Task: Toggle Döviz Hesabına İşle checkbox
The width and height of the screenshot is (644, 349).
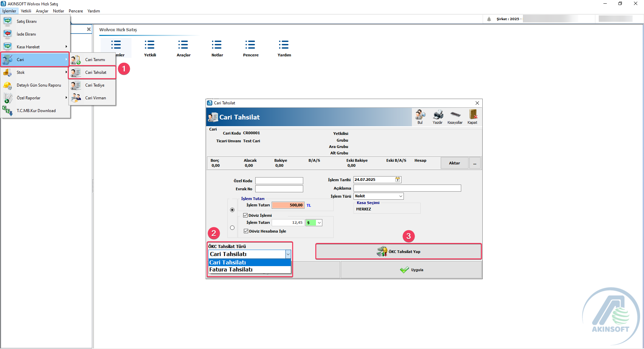Action: coord(246,231)
